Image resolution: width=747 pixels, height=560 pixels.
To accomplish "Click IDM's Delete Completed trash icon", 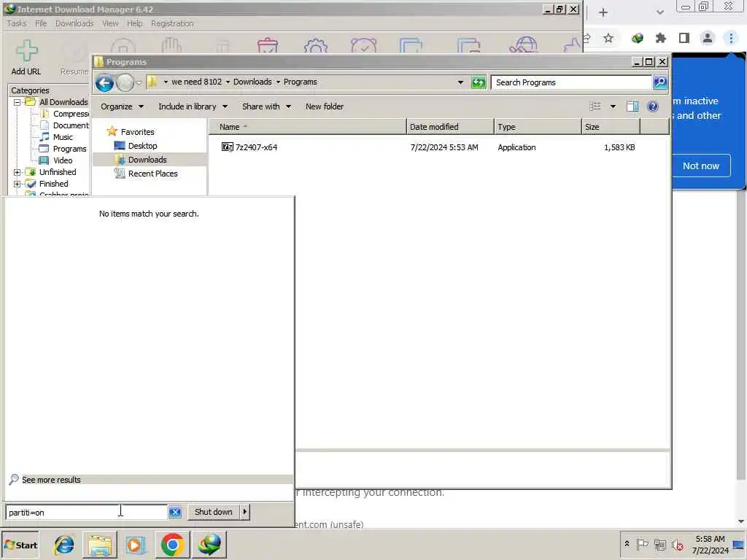I will (268, 46).
